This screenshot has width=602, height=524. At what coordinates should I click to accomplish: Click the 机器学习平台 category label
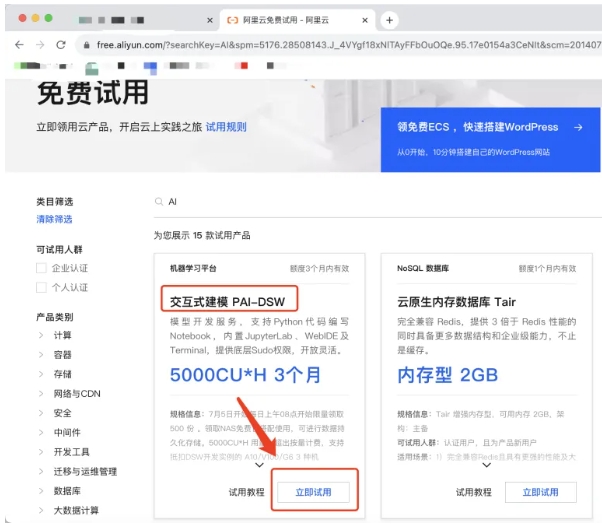point(193,268)
